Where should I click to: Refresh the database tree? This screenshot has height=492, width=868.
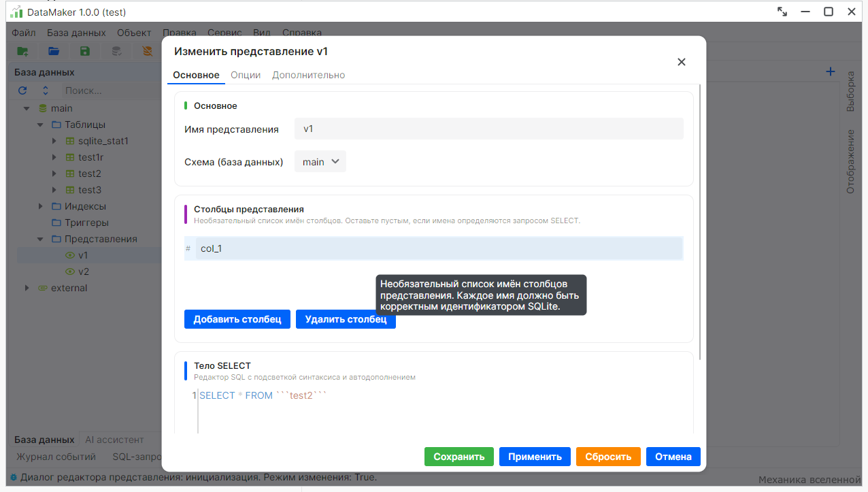[22, 91]
